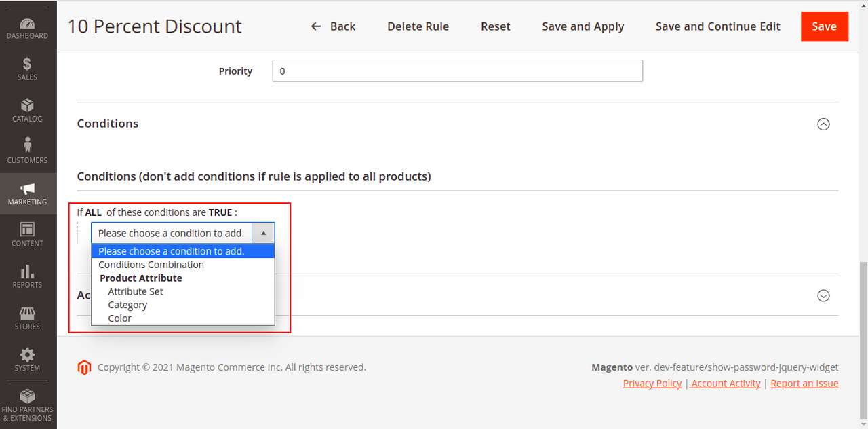Click the 10 Percent Discount title

coord(155,26)
